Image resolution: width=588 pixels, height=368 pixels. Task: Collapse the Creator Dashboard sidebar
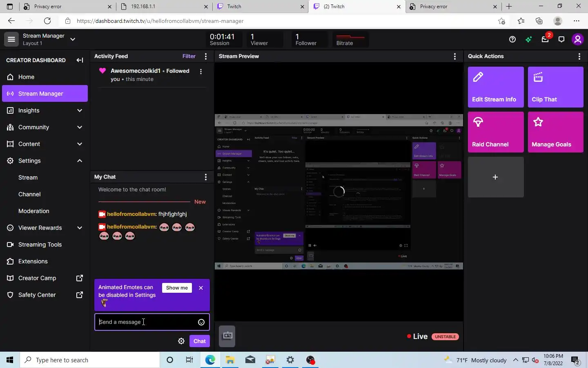(80, 60)
